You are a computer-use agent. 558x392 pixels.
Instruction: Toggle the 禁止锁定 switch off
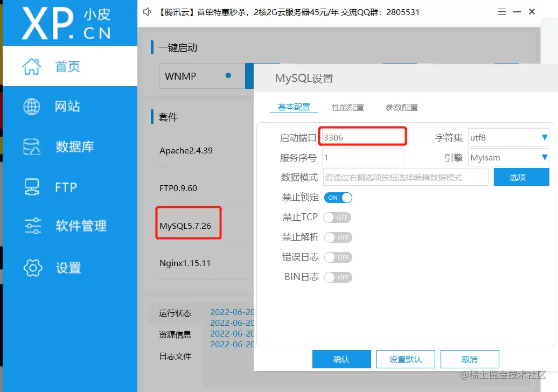pyautogui.click(x=338, y=198)
